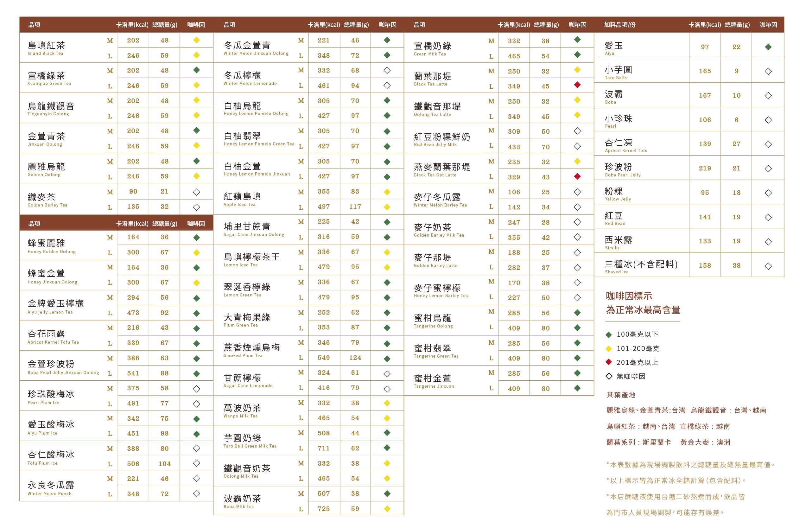Click the 咖啡因標示 legend heading
812x528 pixels.
[x=629, y=296]
